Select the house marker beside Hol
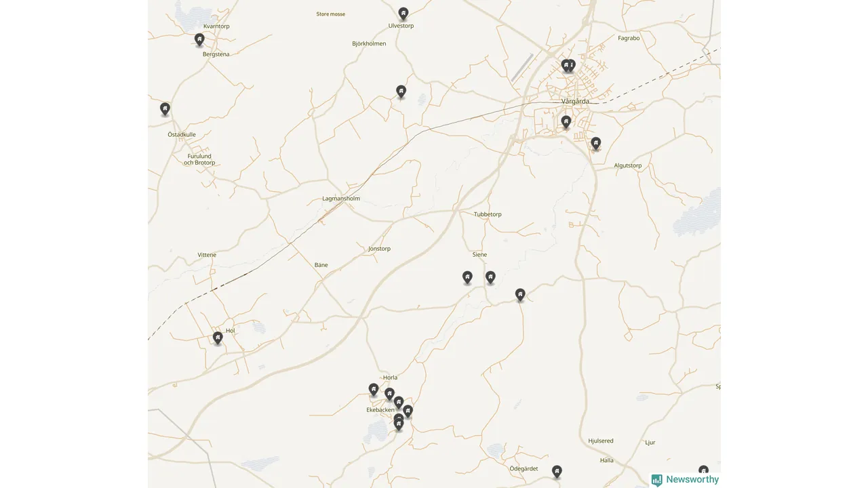 click(218, 337)
